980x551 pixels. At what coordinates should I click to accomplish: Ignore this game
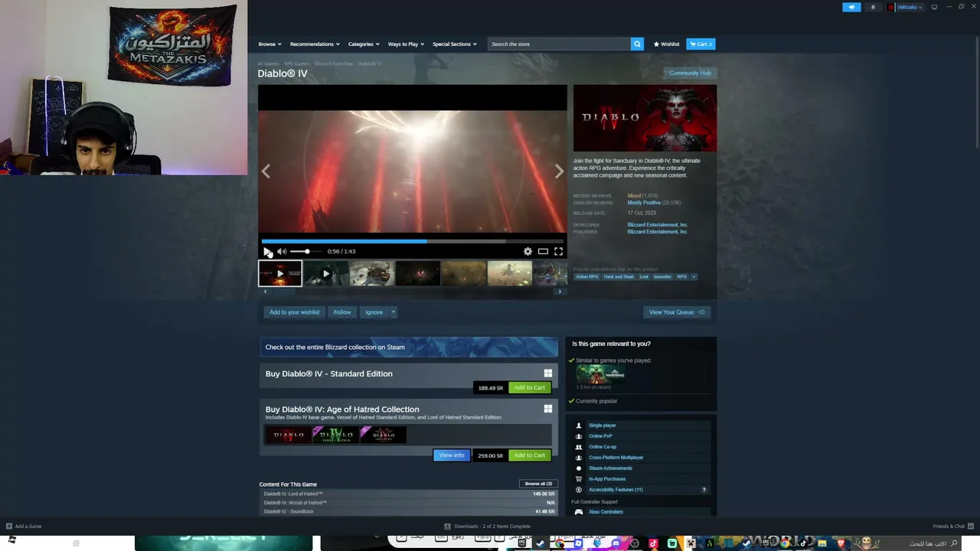pos(374,312)
